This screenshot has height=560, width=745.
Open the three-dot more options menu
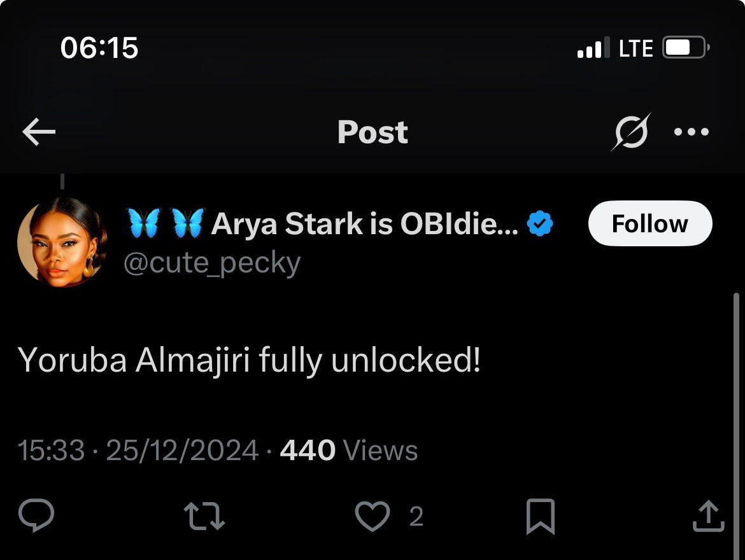tap(691, 132)
